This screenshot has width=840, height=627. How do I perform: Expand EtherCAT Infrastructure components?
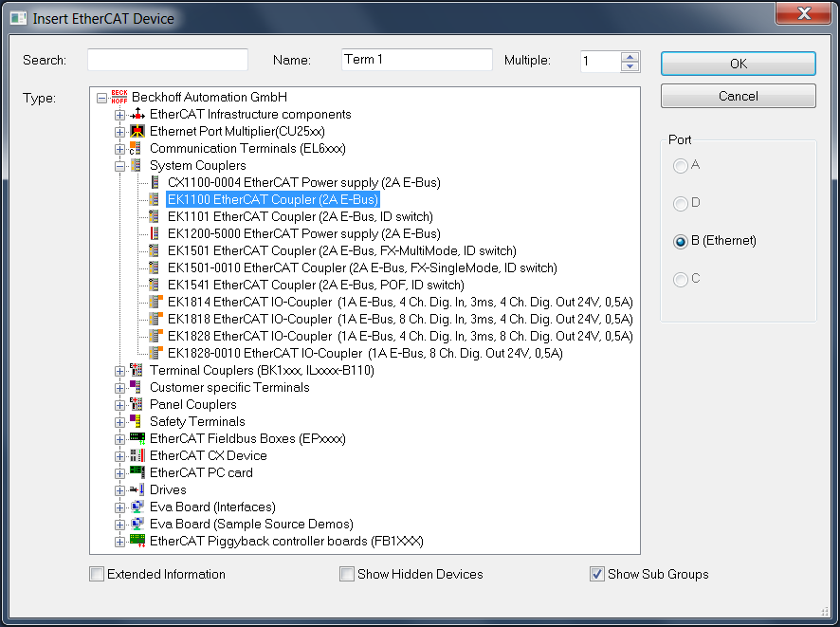pos(120,115)
